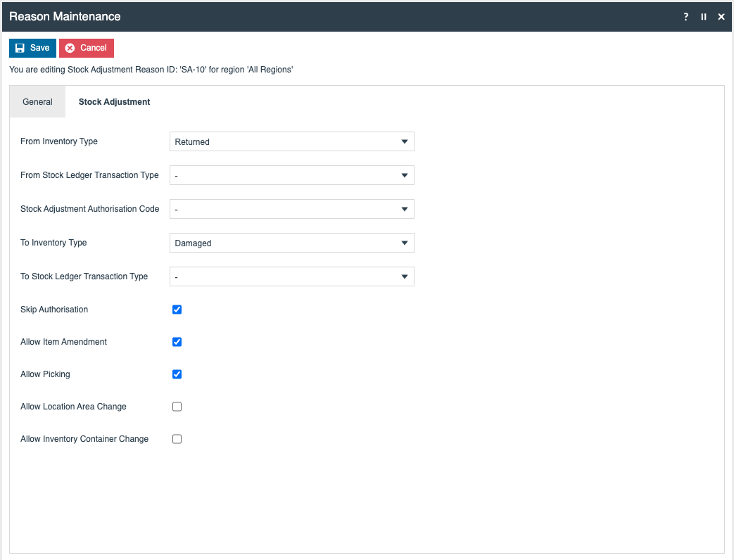
Task: Open Stock Adjustment Authorisation Code dropdown
Action: 291,209
